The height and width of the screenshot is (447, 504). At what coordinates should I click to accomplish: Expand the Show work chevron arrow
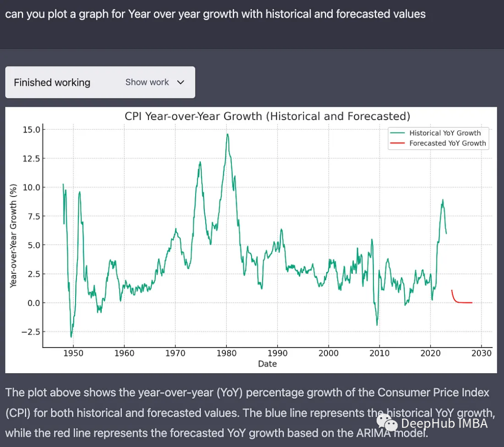point(181,83)
